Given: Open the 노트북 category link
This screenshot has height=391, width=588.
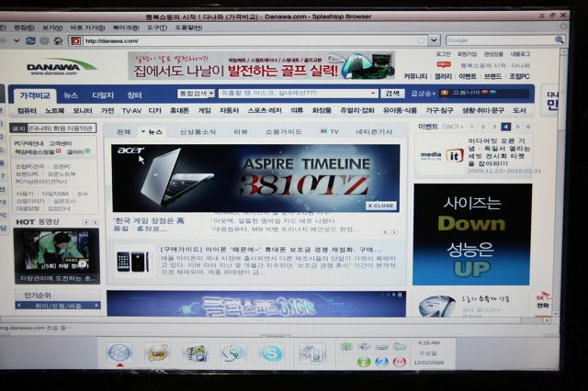Looking at the screenshot, I should pos(55,110).
